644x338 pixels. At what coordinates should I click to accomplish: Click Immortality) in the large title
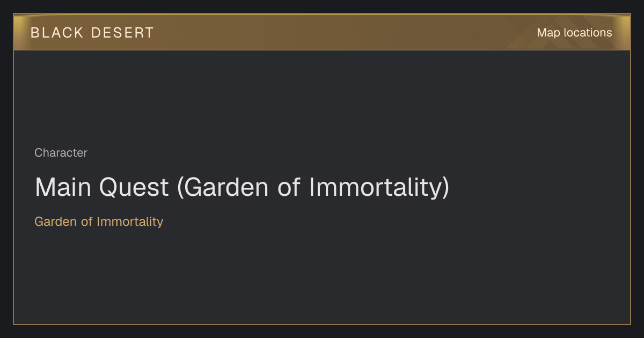pyautogui.click(x=378, y=188)
